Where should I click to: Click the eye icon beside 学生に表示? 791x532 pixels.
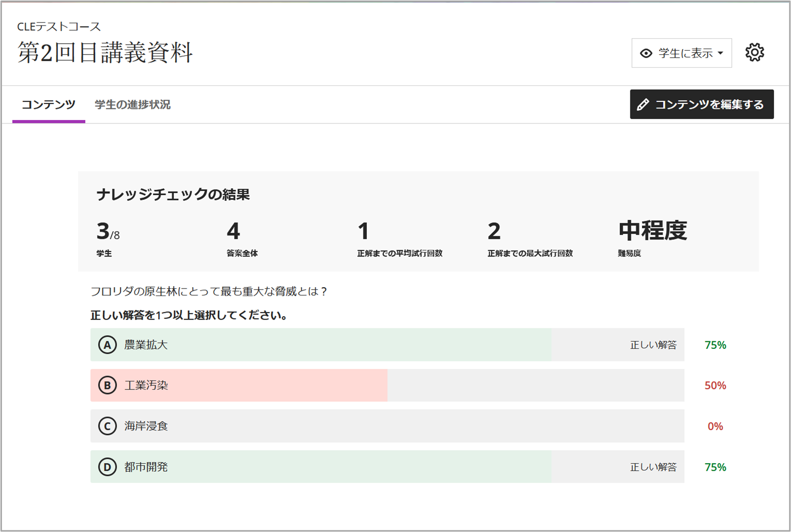[646, 53]
